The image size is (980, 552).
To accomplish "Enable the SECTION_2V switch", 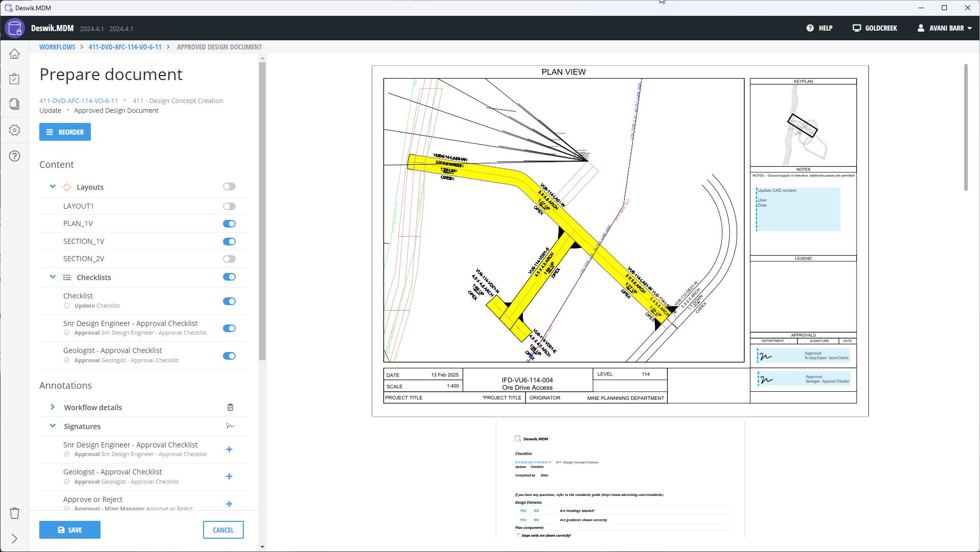I will point(229,259).
